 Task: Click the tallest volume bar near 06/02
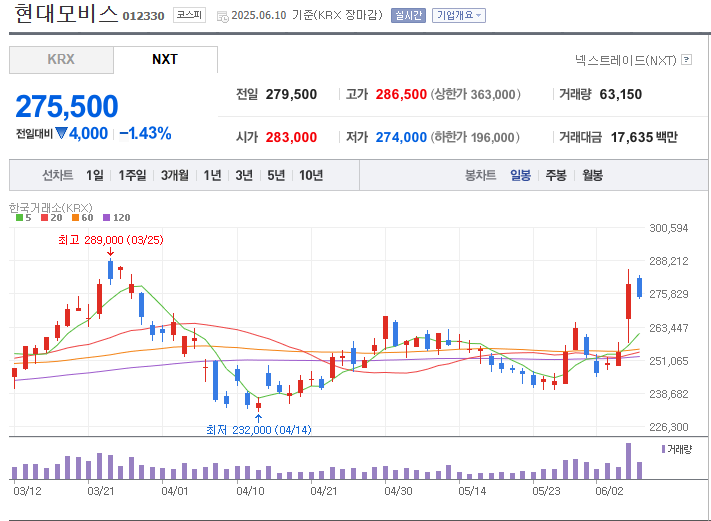pos(628,461)
